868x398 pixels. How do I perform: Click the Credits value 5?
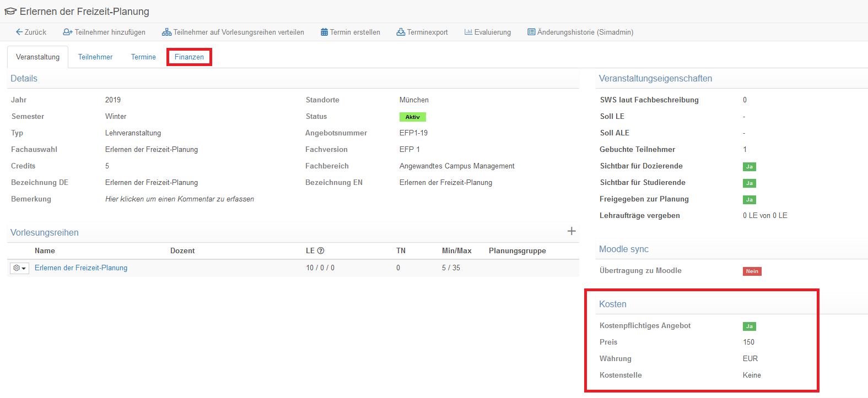(107, 166)
